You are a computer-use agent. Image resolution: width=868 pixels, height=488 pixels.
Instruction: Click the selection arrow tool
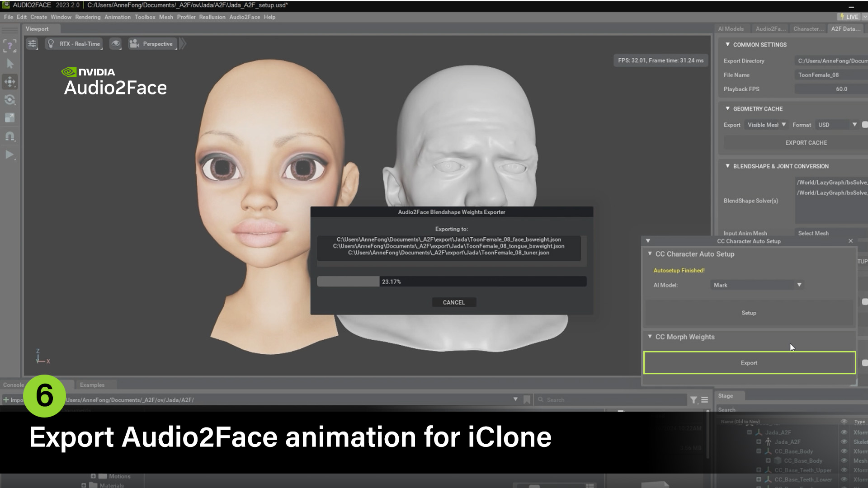pyautogui.click(x=10, y=64)
